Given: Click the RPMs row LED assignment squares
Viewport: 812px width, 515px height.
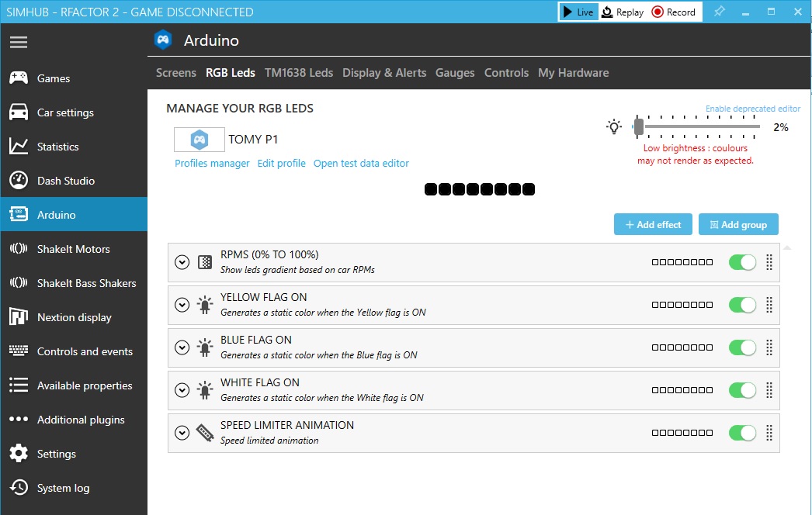Looking at the screenshot, I should click(682, 262).
